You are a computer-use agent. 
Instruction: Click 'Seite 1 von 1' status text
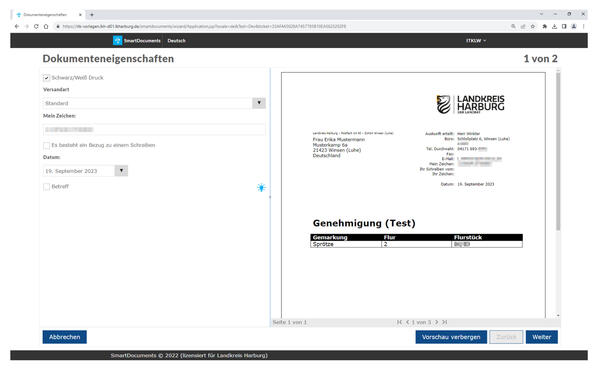290,322
